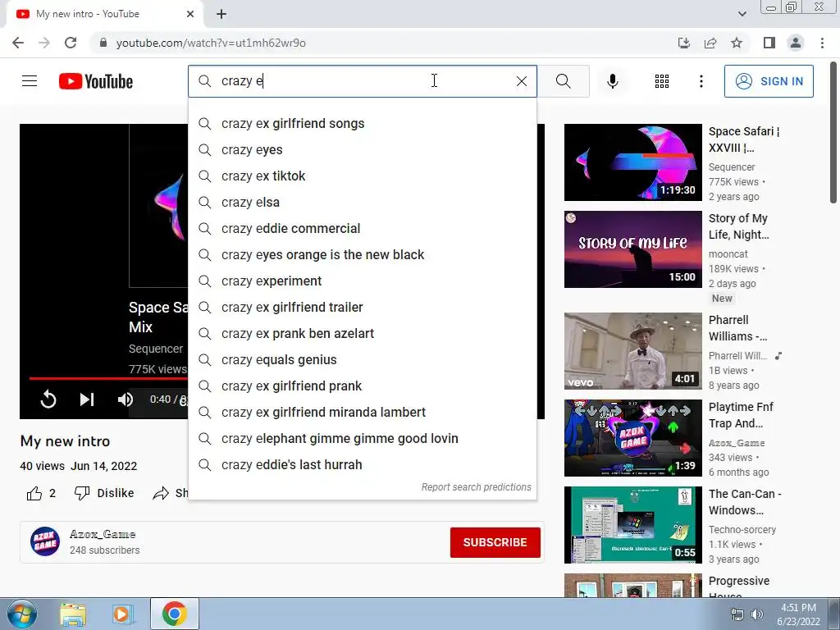Choose crazy ex girlfriend trailer

pyautogui.click(x=363, y=308)
